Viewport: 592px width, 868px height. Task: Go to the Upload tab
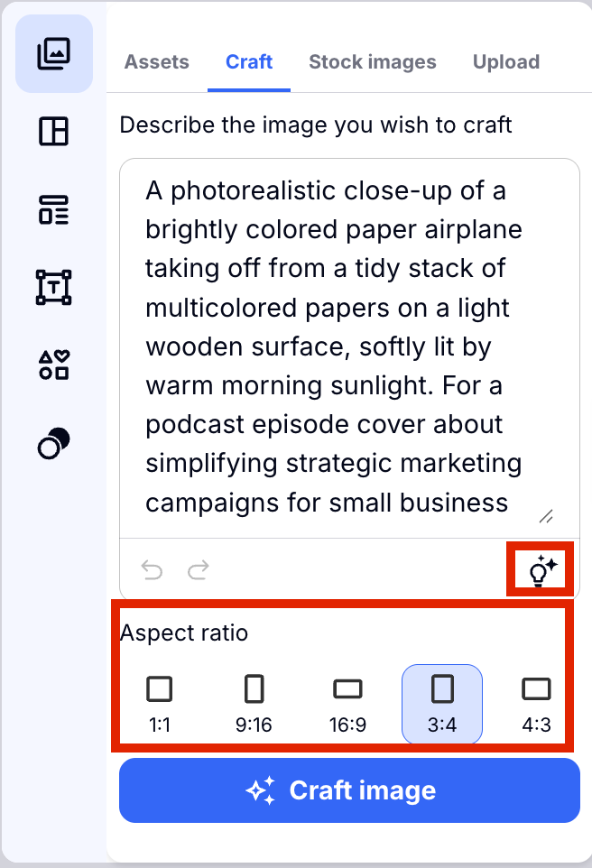tap(506, 62)
